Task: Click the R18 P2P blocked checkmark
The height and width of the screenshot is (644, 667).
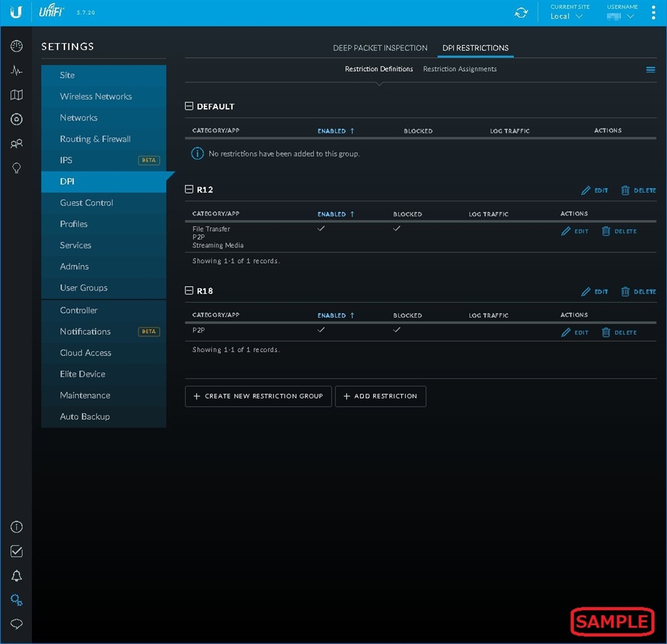Action: click(397, 329)
